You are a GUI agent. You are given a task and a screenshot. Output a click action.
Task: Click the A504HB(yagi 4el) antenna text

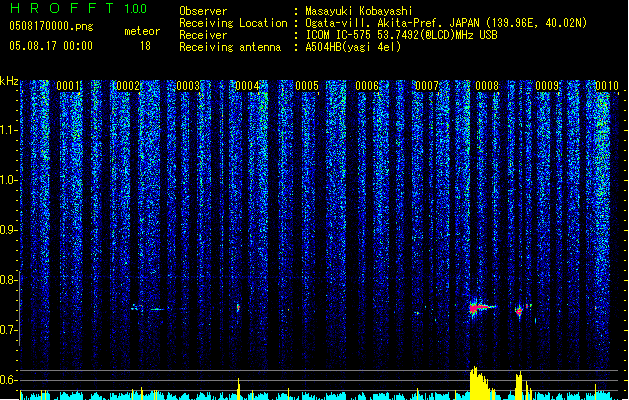(x=353, y=47)
